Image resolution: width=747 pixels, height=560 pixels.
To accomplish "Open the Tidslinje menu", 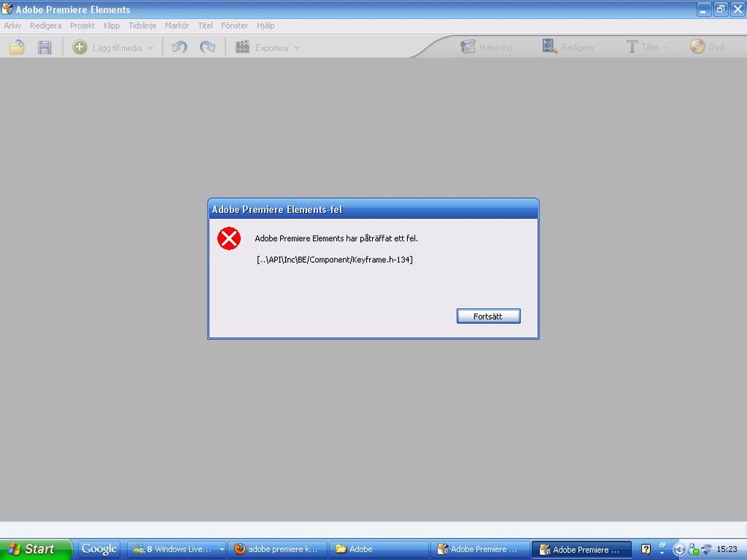I will coord(142,25).
